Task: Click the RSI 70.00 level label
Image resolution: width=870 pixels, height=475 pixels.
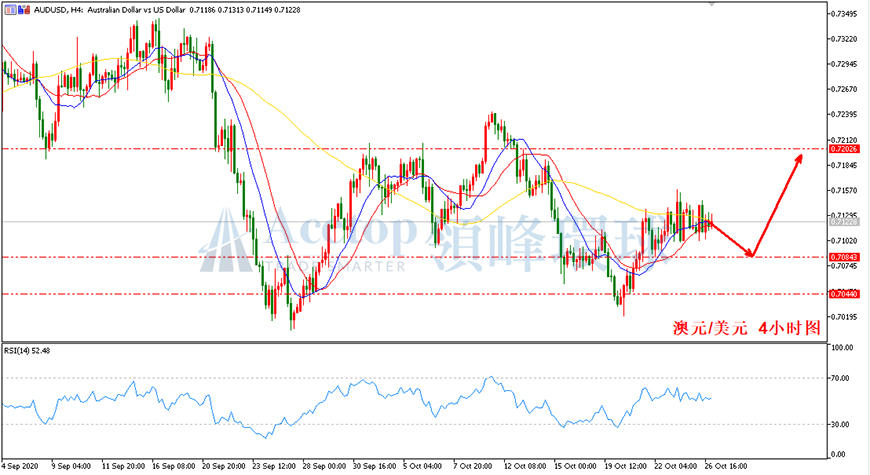Action: coord(841,378)
